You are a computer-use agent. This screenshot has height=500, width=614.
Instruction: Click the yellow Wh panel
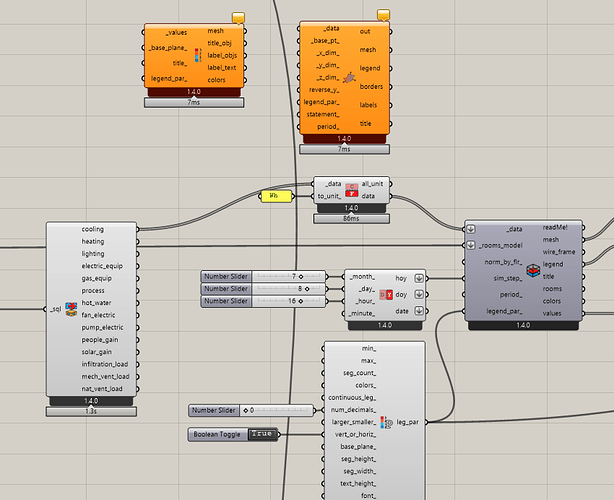276,196
